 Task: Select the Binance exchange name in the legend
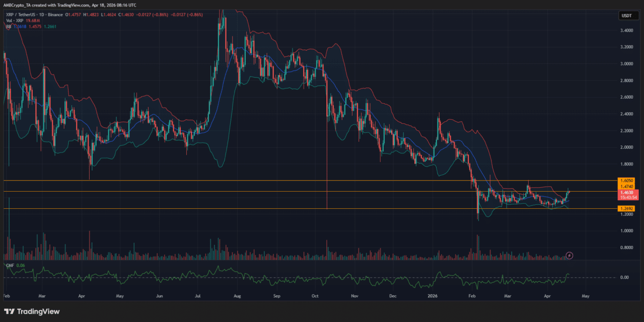coord(56,14)
